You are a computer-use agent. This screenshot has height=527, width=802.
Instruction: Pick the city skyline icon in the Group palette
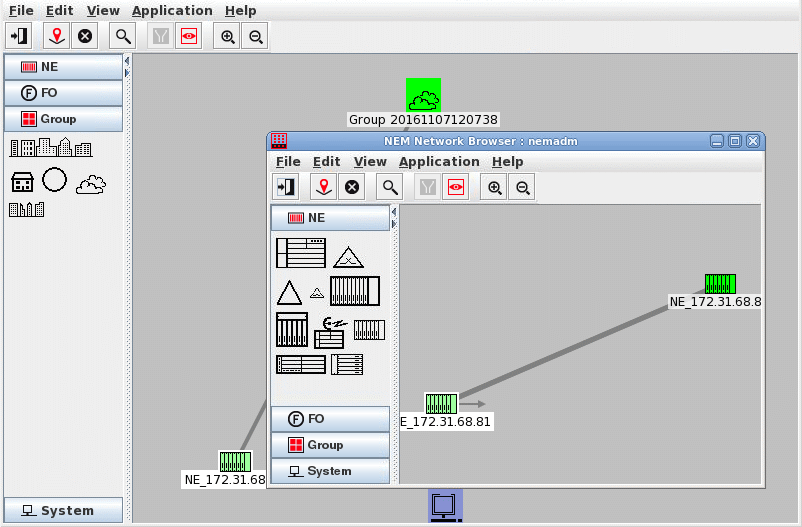pyautogui.click(x=51, y=148)
